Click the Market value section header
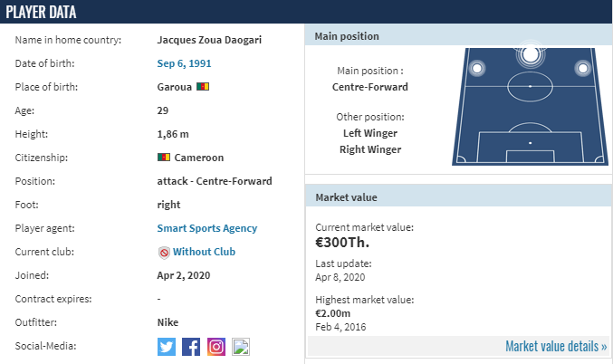 pyautogui.click(x=458, y=197)
